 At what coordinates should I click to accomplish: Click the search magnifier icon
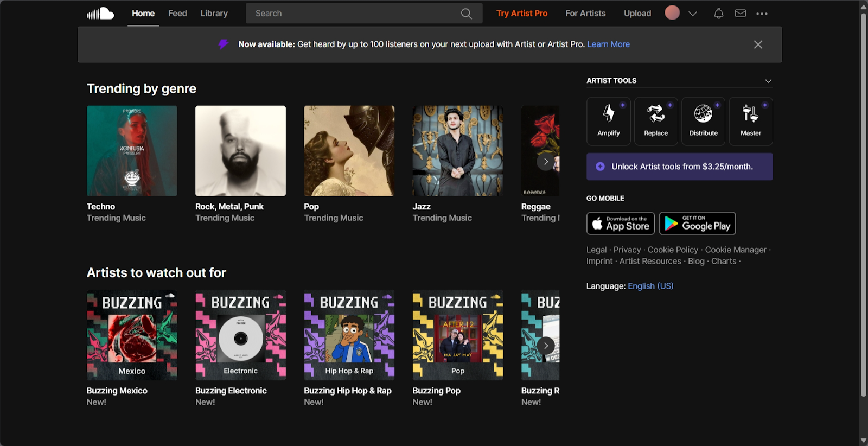coord(467,14)
